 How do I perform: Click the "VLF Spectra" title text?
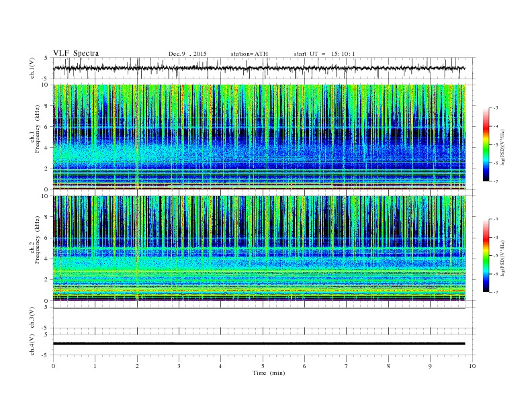point(76,53)
